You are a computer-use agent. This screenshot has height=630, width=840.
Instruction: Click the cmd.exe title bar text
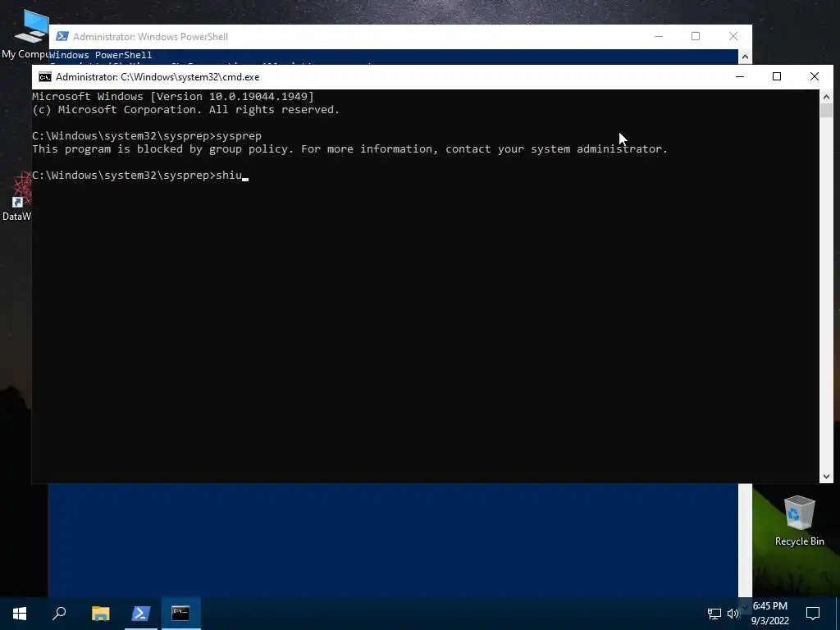157,77
